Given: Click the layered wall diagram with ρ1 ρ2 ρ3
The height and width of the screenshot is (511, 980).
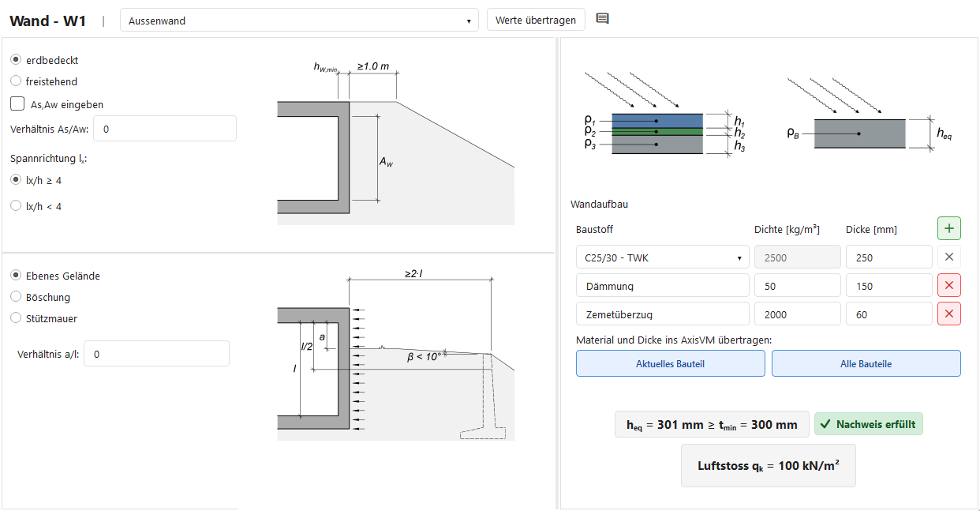Looking at the screenshot, I should [664, 116].
